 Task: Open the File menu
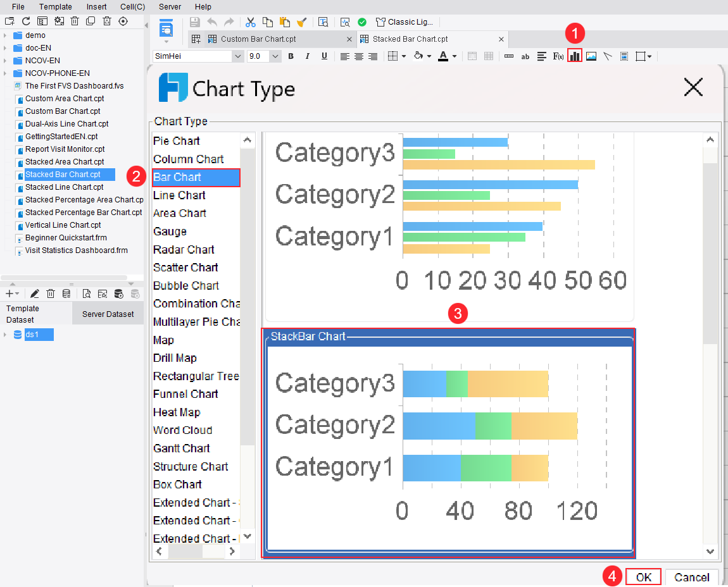pyautogui.click(x=18, y=6)
